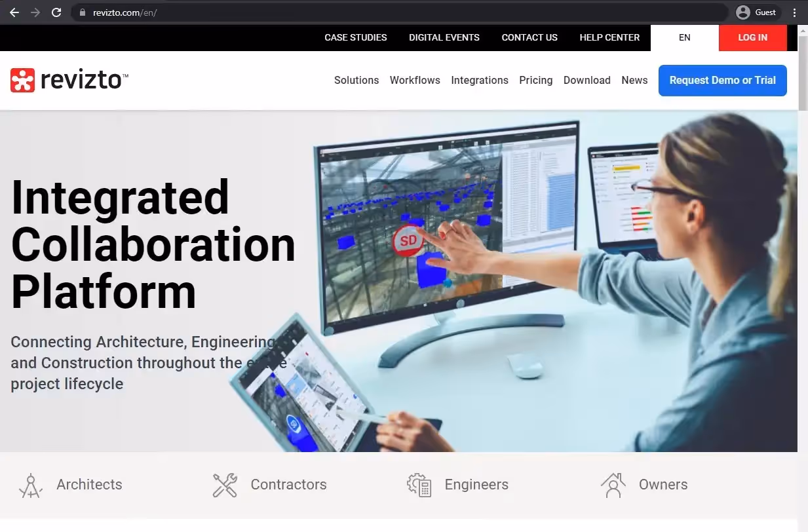
Task: Select the Architects compass icon
Action: (x=31, y=485)
